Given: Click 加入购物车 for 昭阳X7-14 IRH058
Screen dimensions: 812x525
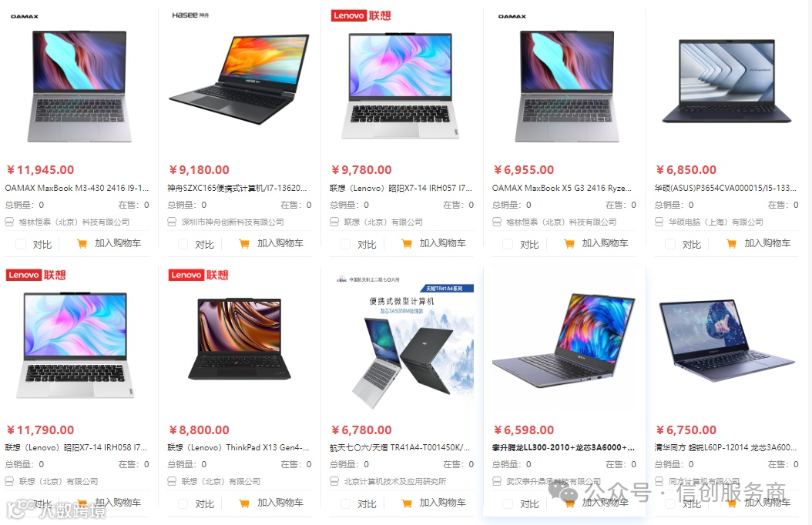Looking at the screenshot, I should [118, 502].
